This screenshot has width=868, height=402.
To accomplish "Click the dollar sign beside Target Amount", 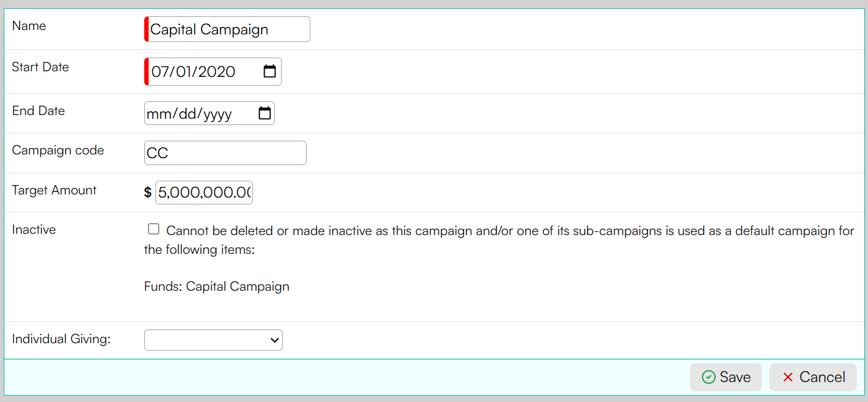I will click(148, 192).
